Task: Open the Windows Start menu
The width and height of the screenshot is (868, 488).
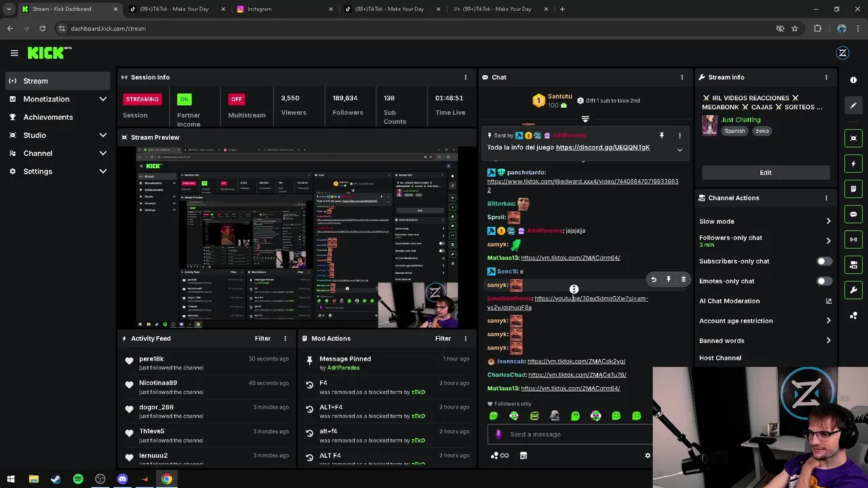Action: coord(11,479)
